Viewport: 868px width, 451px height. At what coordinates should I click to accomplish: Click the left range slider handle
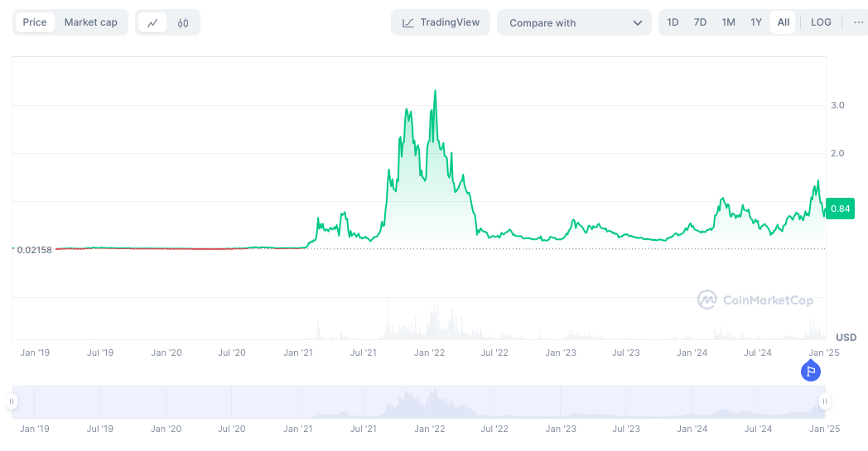click(x=12, y=401)
